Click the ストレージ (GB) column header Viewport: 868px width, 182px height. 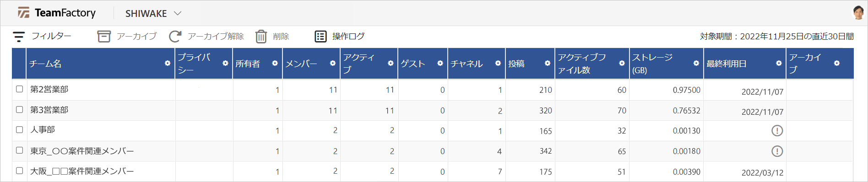tap(652, 64)
